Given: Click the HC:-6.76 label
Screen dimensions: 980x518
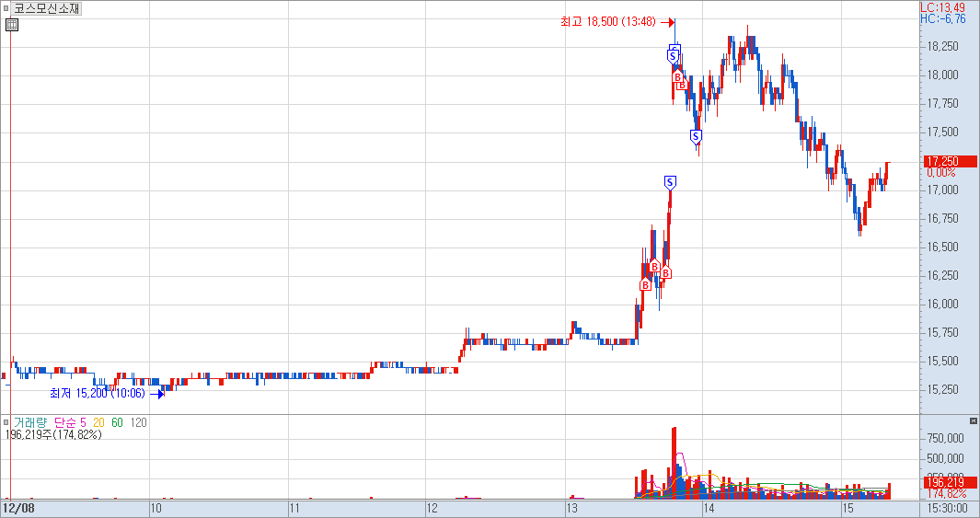Looking at the screenshot, I should 943,18.
